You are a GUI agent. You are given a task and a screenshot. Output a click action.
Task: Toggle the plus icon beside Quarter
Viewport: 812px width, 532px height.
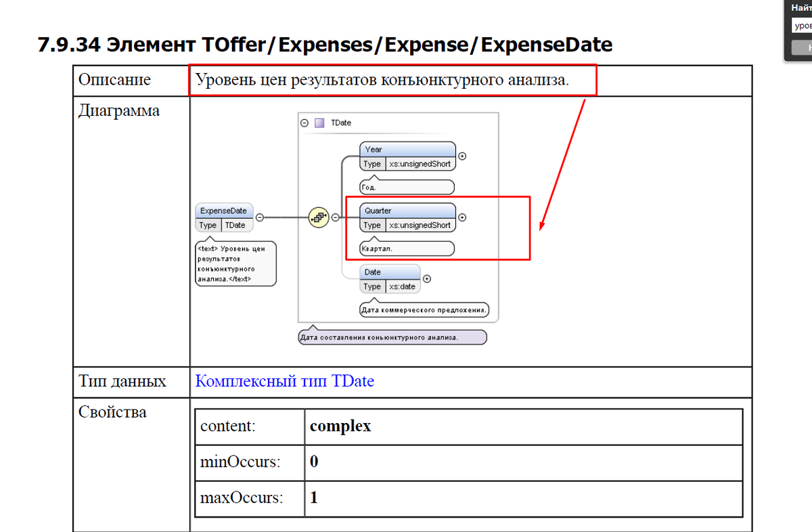click(x=461, y=217)
